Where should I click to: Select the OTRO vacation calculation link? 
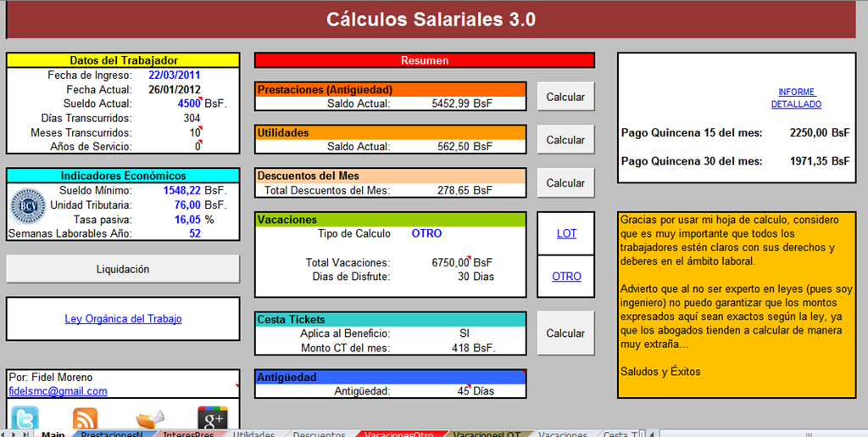coord(566,277)
